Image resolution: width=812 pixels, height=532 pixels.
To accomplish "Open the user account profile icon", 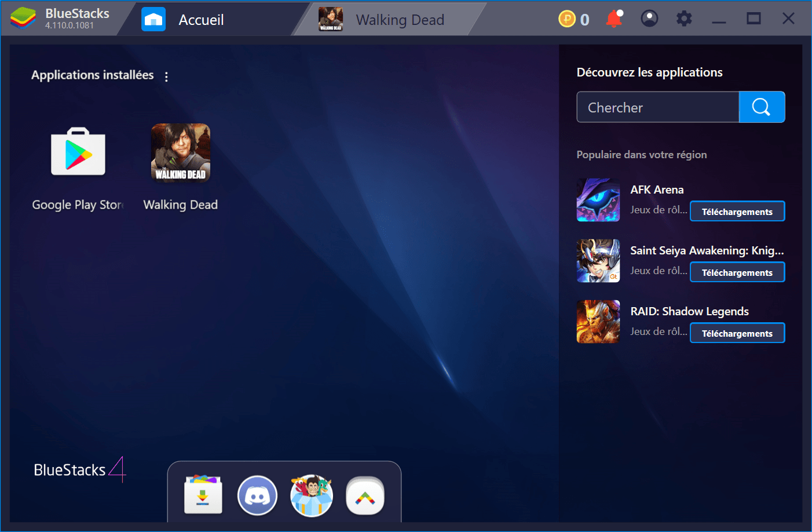I will [649, 19].
